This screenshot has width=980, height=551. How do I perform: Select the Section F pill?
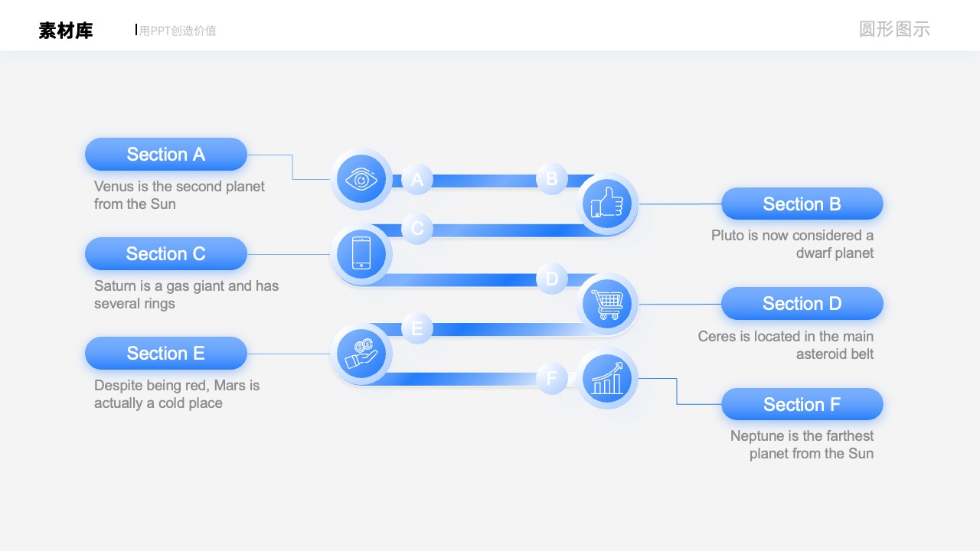(802, 404)
